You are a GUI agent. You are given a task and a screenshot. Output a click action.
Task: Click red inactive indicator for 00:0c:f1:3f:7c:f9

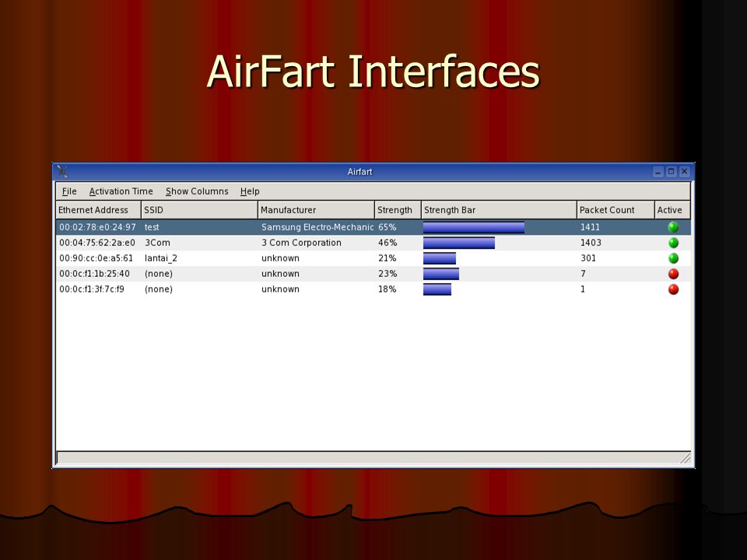[x=673, y=289]
